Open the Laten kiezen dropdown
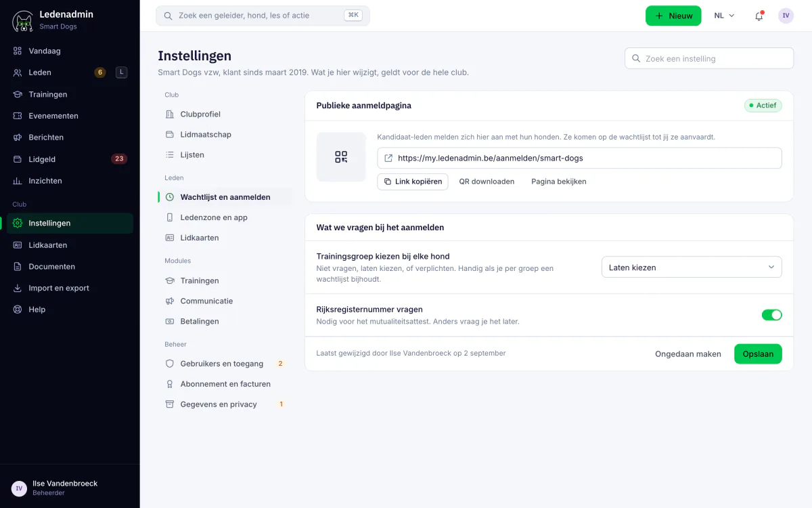The width and height of the screenshot is (812, 508). 692,268
